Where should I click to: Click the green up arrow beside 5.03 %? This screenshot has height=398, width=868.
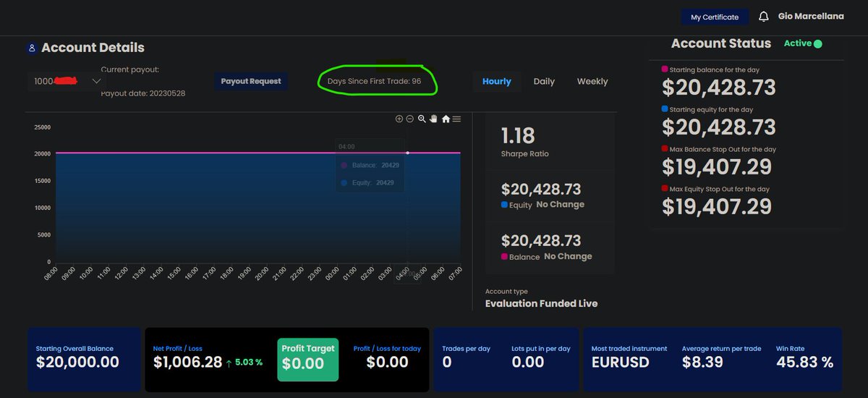pos(229,363)
